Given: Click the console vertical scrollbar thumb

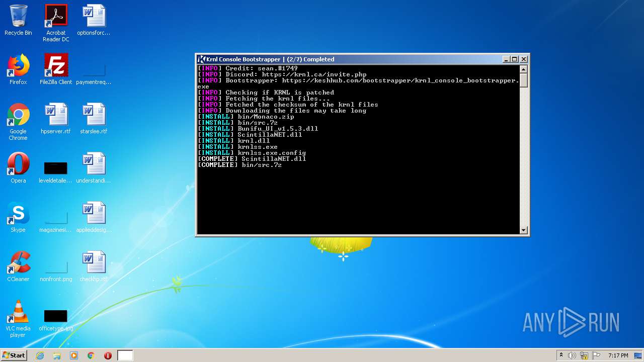Looking at the screenshot, I should click(523, 80).
